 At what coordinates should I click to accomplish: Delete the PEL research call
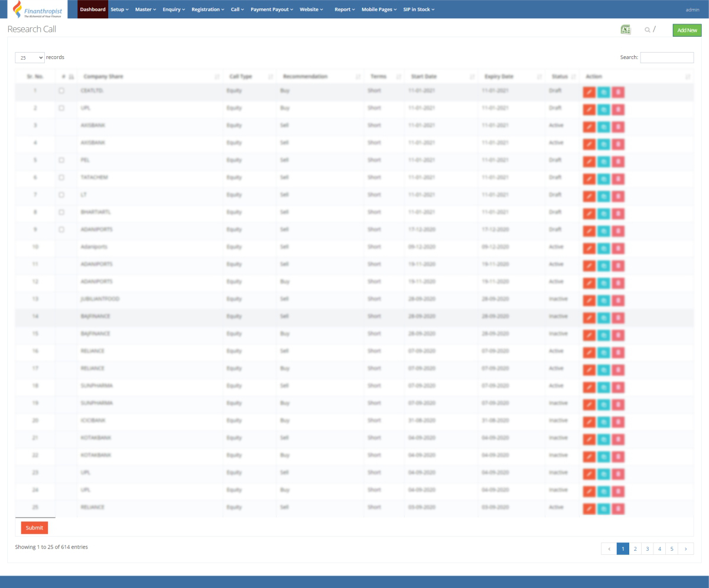click(617, 161)
